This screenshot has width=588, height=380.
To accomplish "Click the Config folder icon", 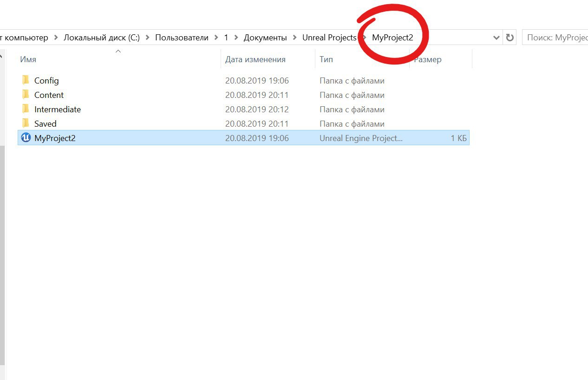I will [x=26, y=80].
